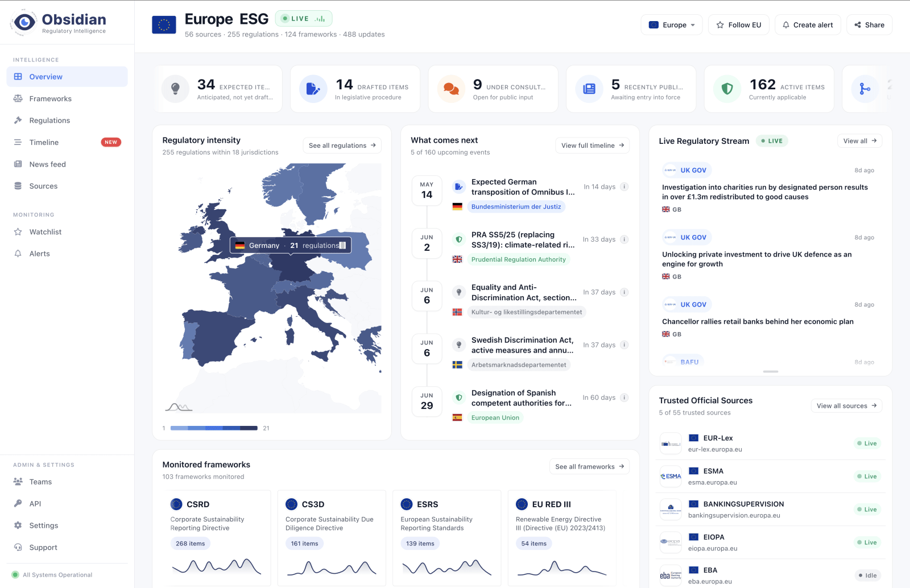Click See all frameworks link
This screenshot has width=910, height=588.
[589, 467]
